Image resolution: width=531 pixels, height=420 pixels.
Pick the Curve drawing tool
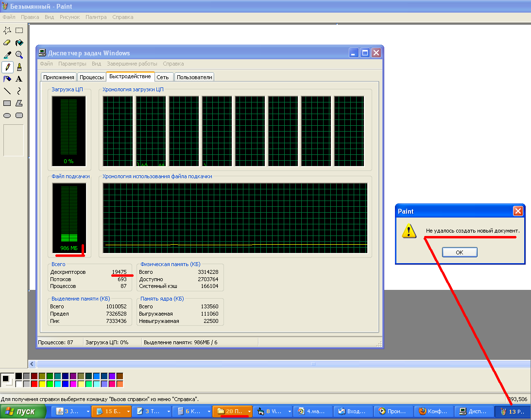click(x=19, y=91)
